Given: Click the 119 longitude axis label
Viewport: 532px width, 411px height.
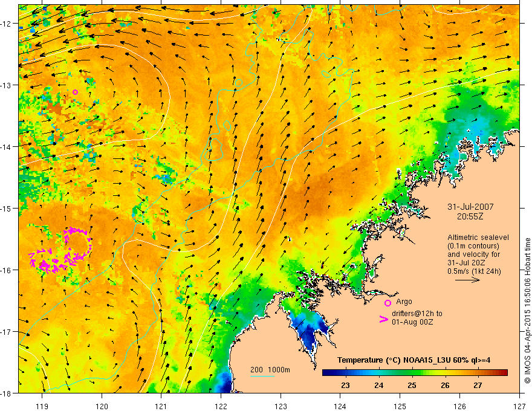Looking at the screenshot, I should (42, 406).
